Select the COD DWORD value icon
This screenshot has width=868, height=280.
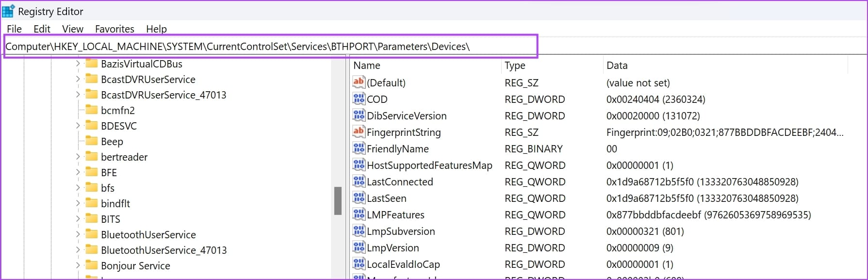coord(359,99)
